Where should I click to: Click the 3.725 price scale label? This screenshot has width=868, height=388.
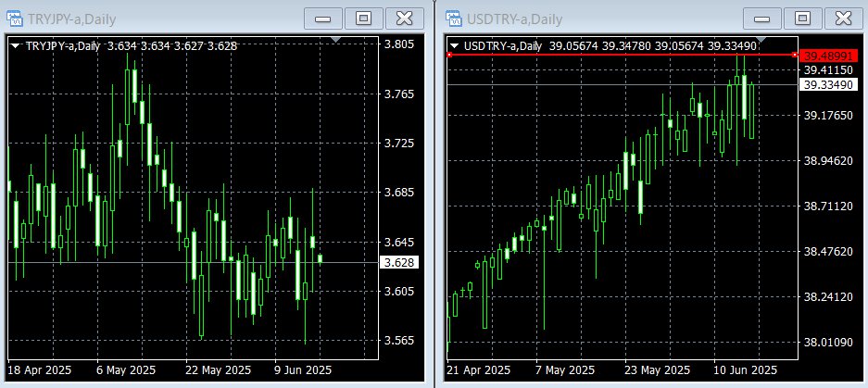click(398, 144)
